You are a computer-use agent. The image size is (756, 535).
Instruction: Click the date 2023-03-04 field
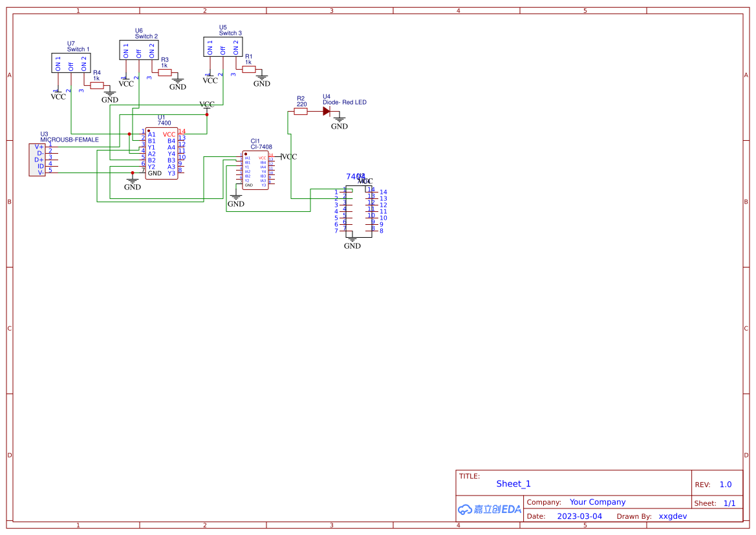coord(579,516)
